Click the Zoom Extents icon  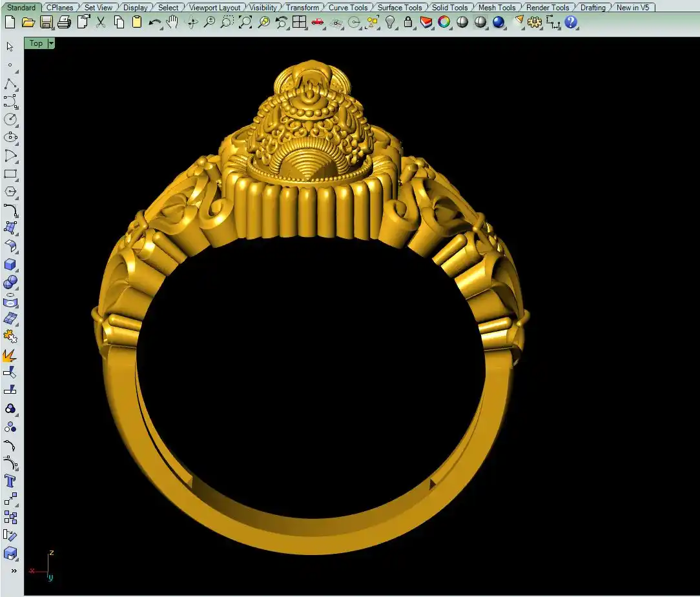tap(245, 23)
